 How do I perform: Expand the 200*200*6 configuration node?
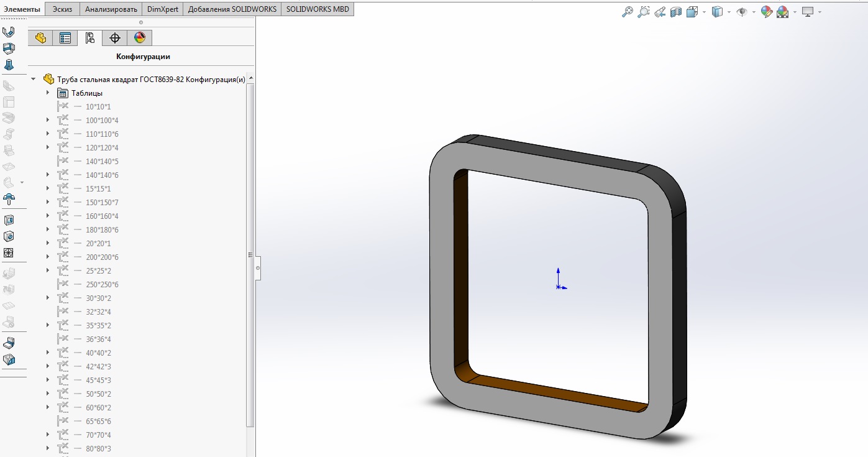(x=47, y=257)
